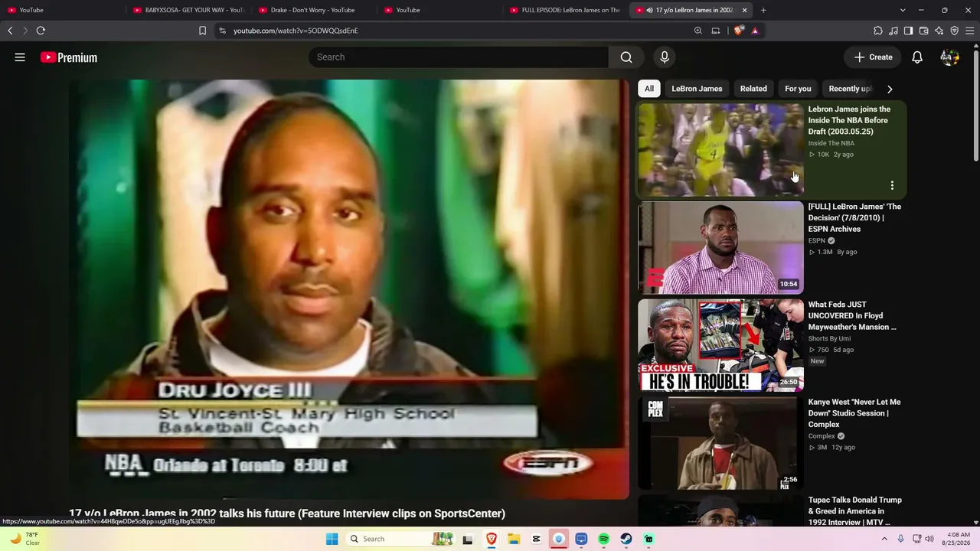Open Kanye West studio session thumbnail
This screenshot has height=551, width=980.
(721, 443)
